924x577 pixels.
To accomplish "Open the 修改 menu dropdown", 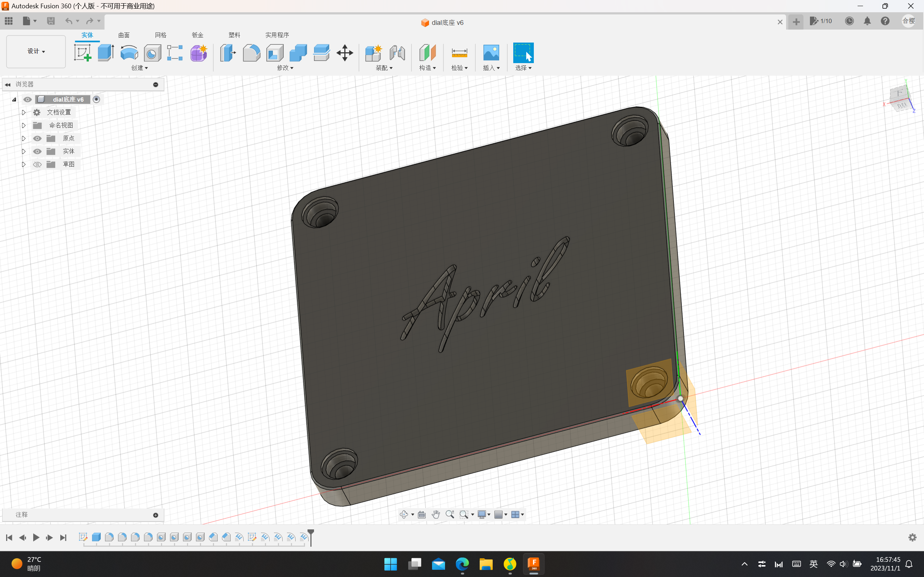I will [x=285, y=68].
